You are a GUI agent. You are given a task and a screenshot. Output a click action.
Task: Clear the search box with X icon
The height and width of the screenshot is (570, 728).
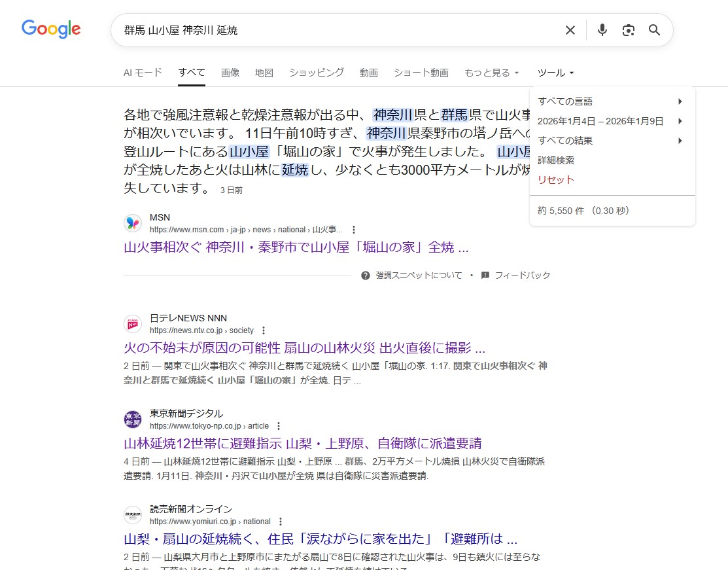click(570, 30)
